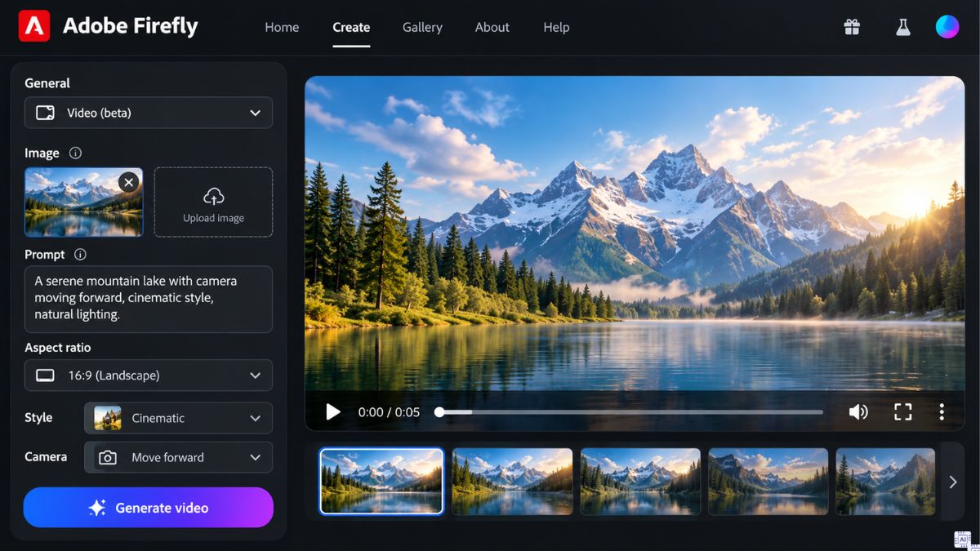Click the video progress handle
980x551 pixels.
coord(439,412)
